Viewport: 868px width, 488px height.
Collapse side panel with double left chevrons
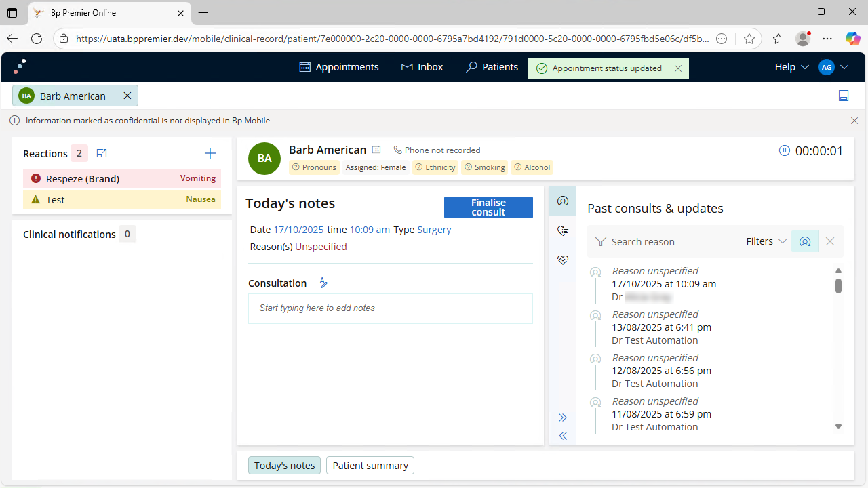(562, 436)
